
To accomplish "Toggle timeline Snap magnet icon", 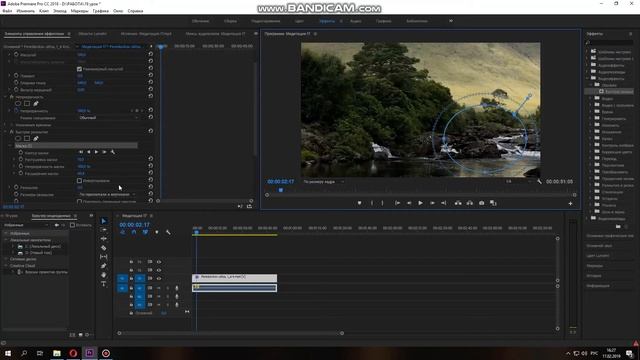I will 134,232.
